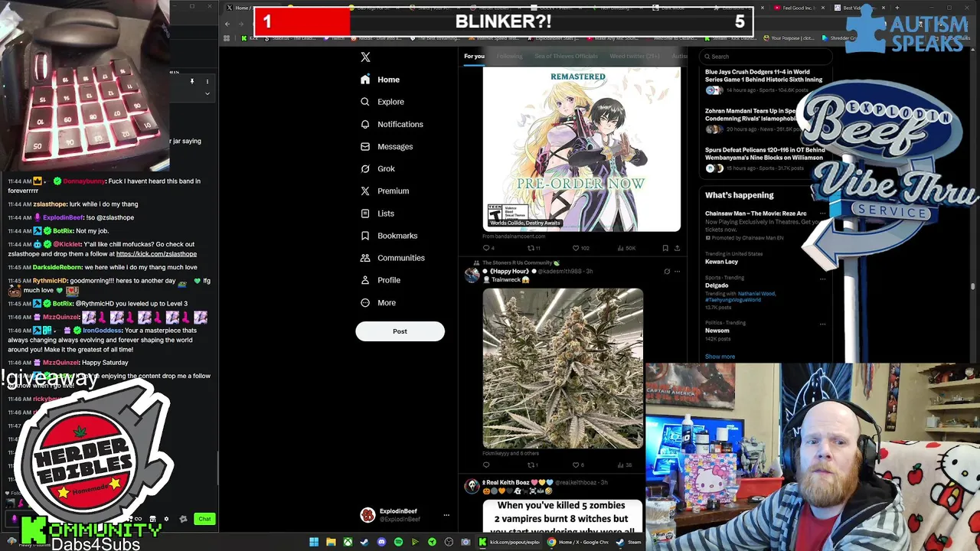Image resolution: width=980 pixels, height=551 pixels.
Task: Click Show more under What's happening
Action: pos(720,357)
